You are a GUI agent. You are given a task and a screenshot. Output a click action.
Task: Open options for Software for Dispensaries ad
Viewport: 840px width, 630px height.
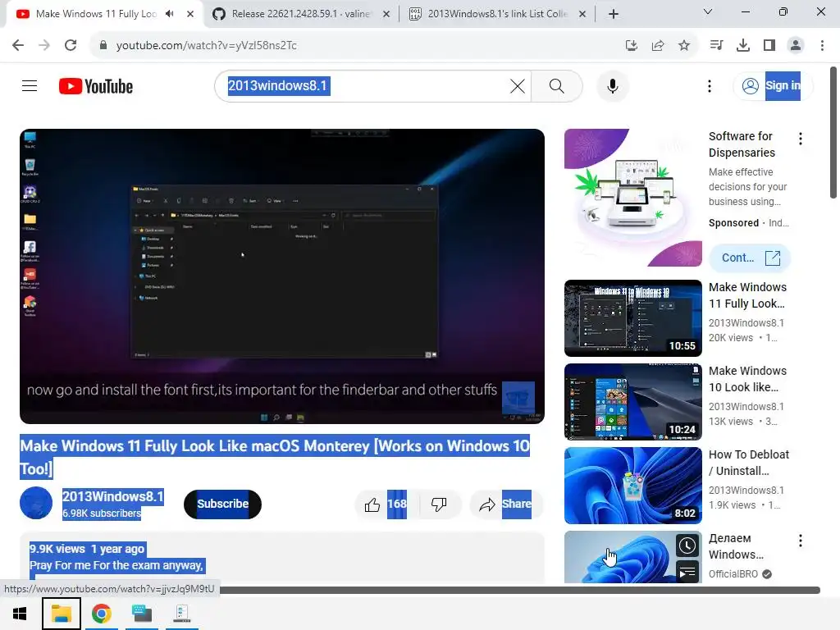[801, 139]
